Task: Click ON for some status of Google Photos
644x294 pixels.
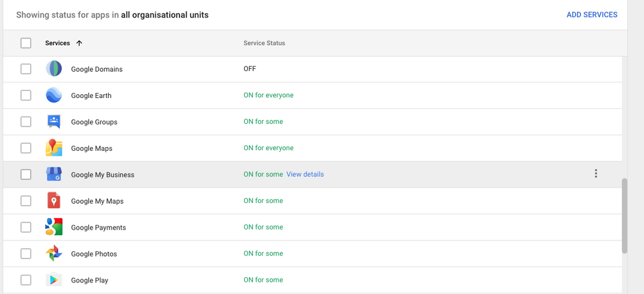Action: [263, 253]
